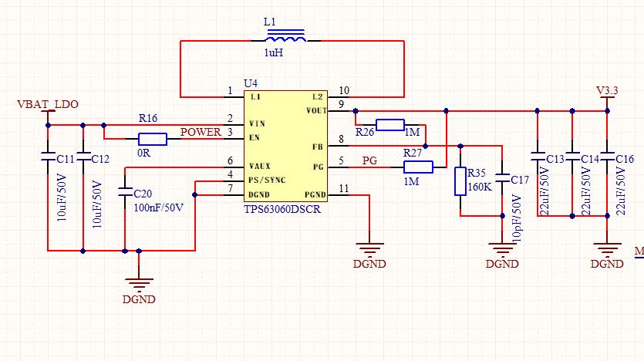The height and width of the screenshot is (361, 644).
Task: Select the 1uH inductor value text
Action: tap(274, 53)
